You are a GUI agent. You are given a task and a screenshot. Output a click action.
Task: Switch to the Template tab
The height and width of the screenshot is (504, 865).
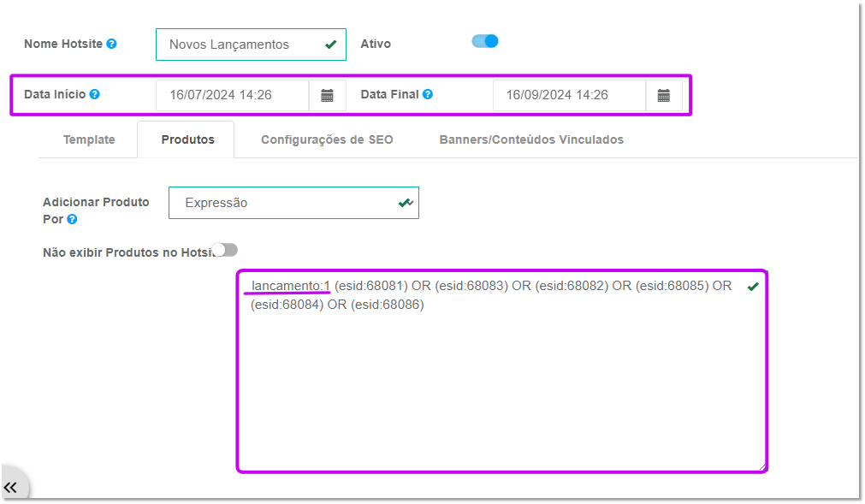(89, 139)
